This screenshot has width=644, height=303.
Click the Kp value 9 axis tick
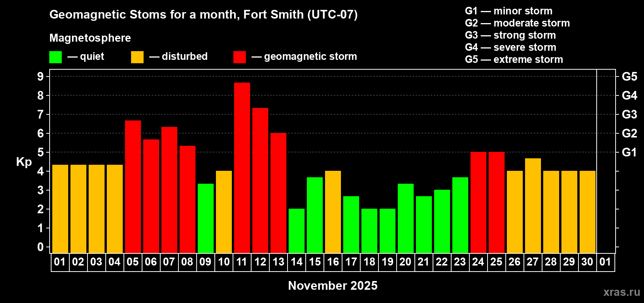(41, 77)
